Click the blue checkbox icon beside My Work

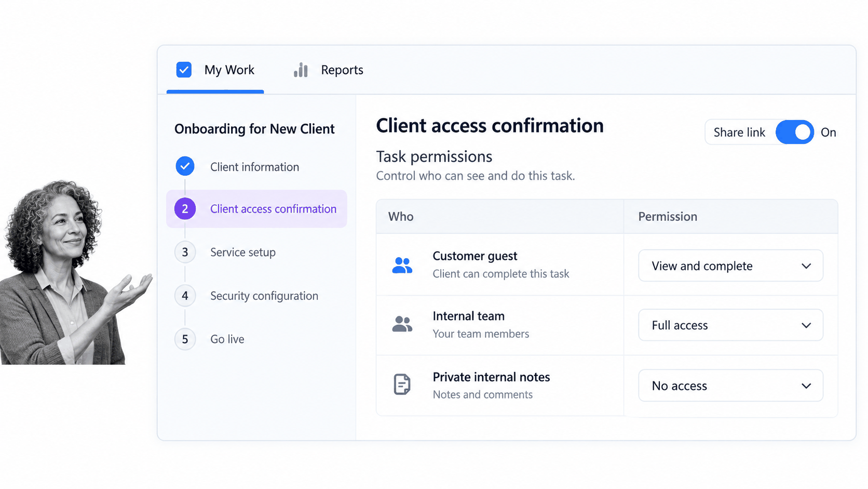click(184, 70)
